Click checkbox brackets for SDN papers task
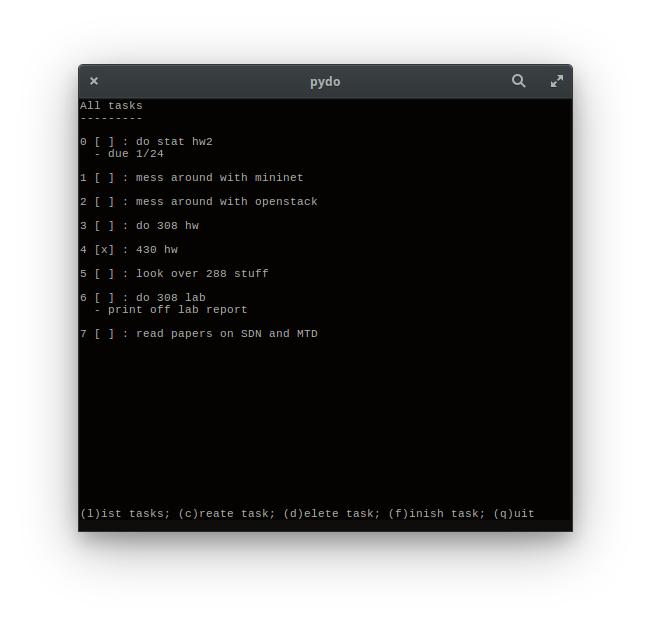651x624 pixels. click(104, 334)
